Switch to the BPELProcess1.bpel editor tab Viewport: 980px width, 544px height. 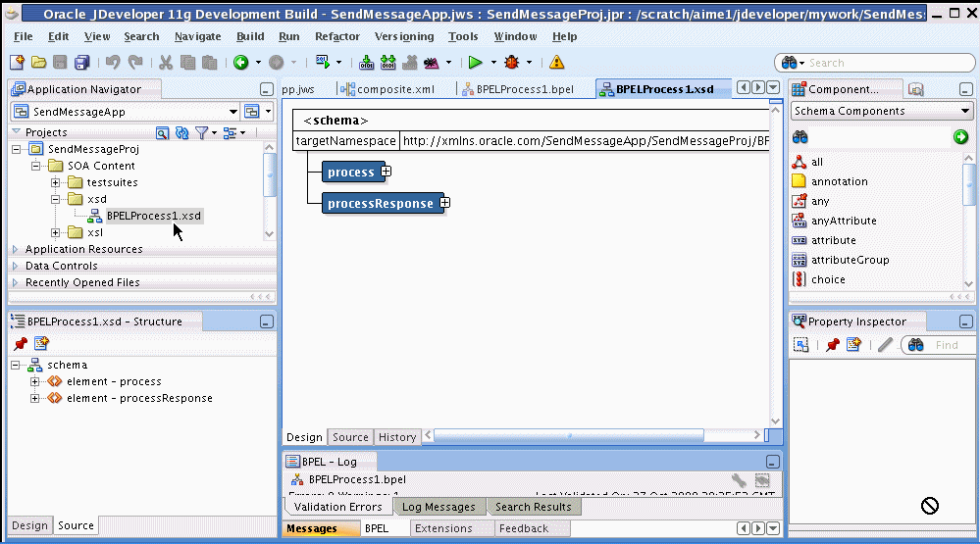click(518, 89)
